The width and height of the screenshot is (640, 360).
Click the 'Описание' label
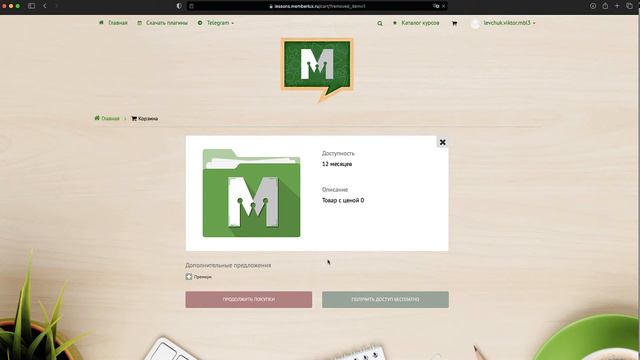[335, 190]
